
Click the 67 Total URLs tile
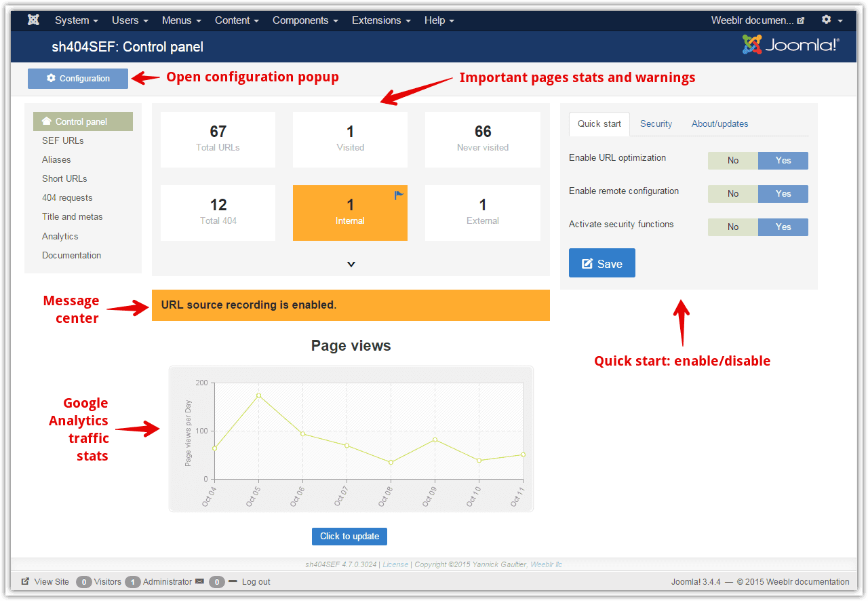pos(218,140)
